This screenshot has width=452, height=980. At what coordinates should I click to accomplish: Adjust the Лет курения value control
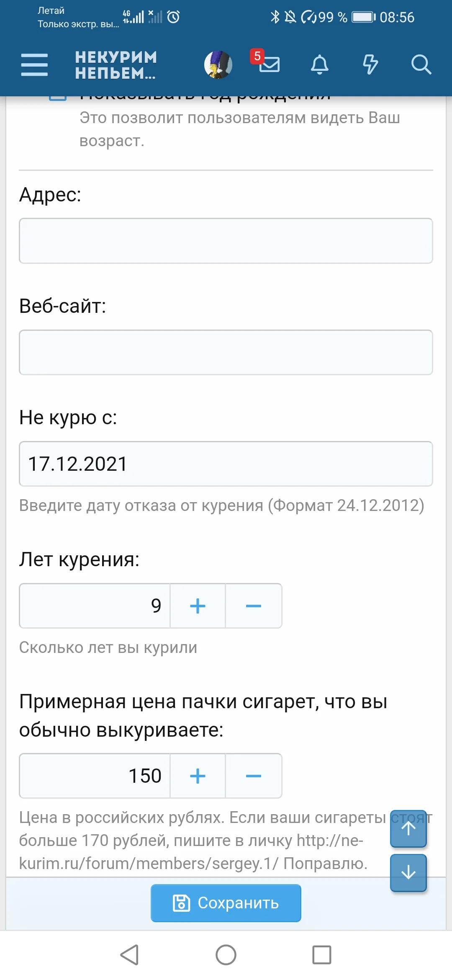coord(94,606)
